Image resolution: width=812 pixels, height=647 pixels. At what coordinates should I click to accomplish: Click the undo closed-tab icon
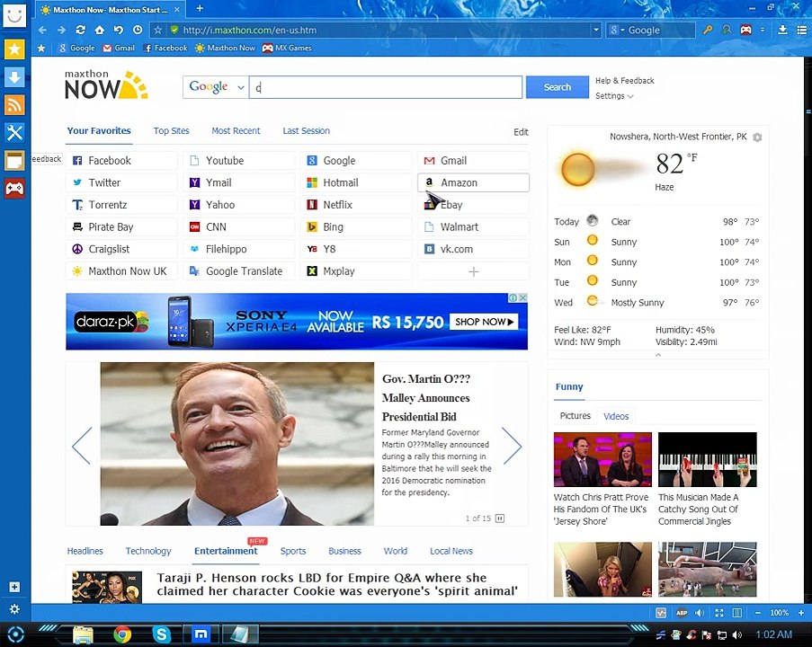point(118,30)
